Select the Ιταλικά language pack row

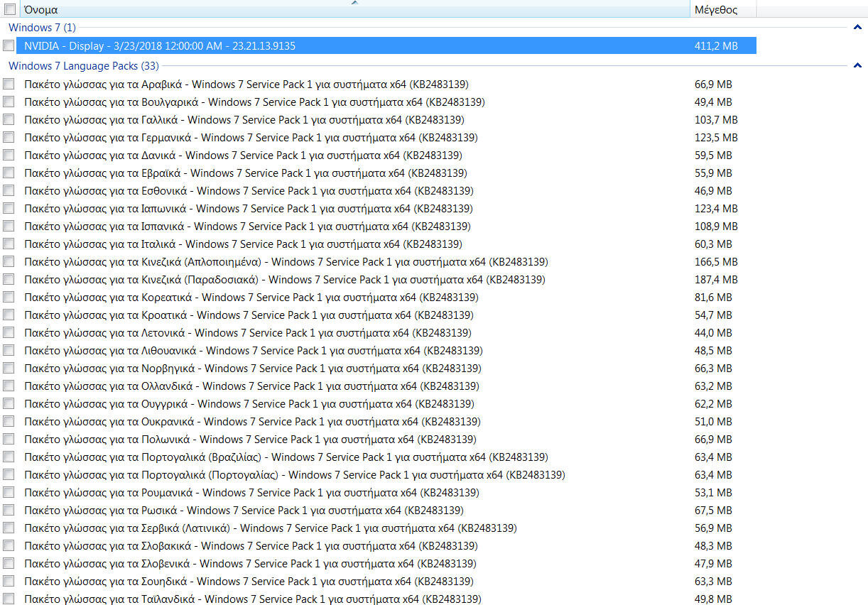tap(386, 244)
